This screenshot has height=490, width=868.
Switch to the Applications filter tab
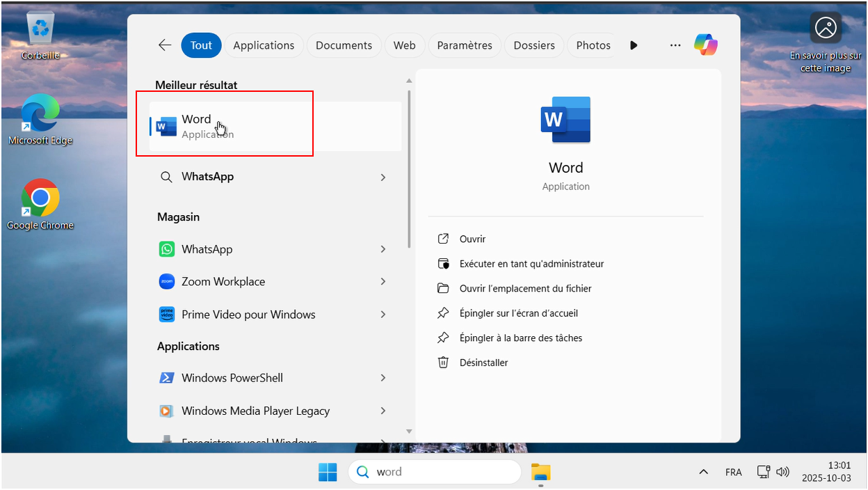264,45
